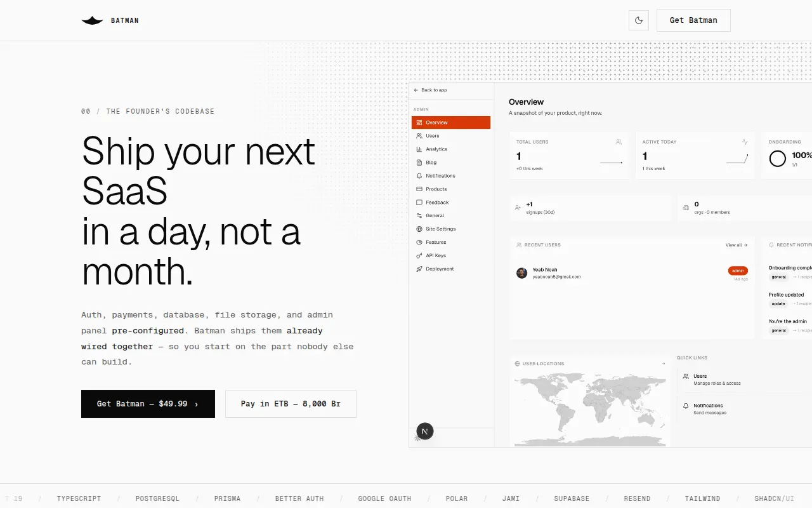This screenshot has width=812, height=508.
Task: Toggle dark mode with the moon icon
Action: [x=639, y=20]
